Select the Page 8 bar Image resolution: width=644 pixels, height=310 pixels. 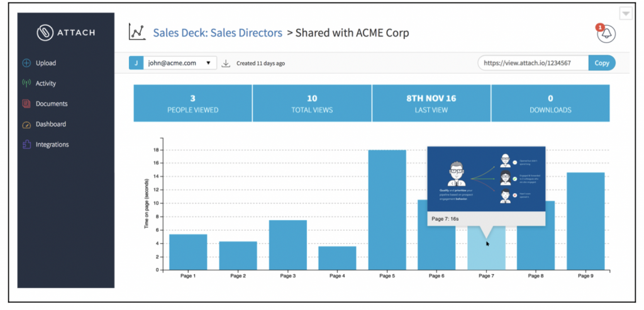536,247
